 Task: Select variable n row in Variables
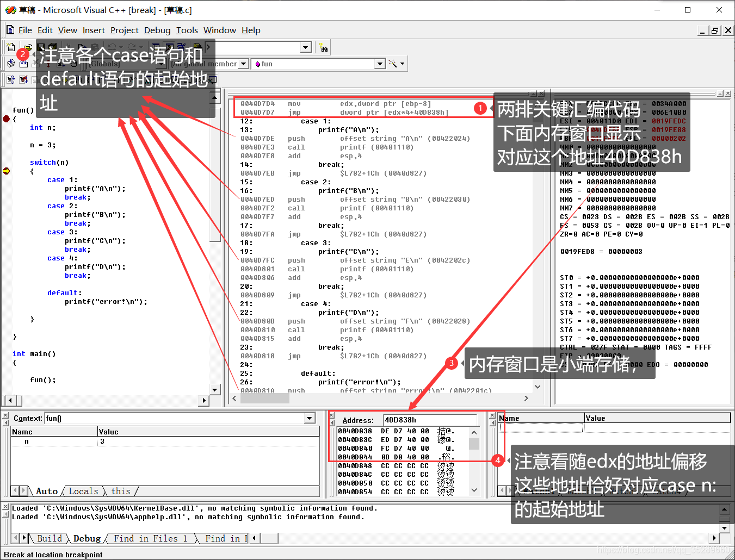point(165,441)
